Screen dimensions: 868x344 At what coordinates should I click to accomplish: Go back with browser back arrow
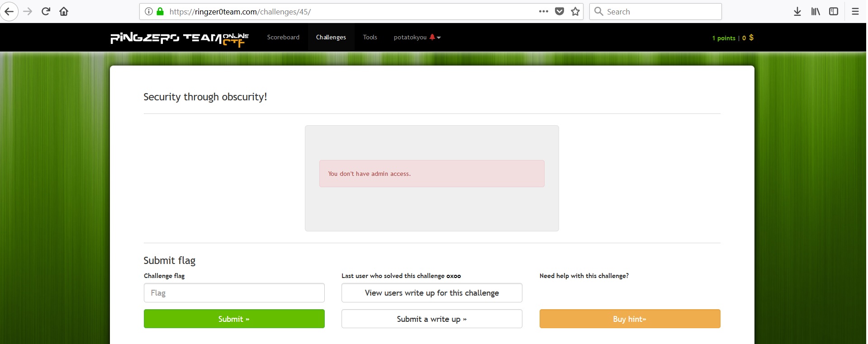tap(9, 11)
